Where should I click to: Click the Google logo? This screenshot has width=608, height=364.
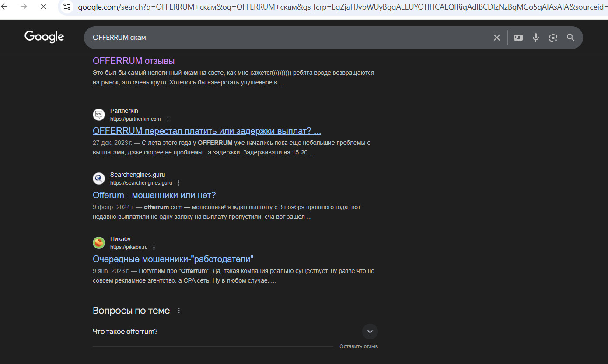tap(44, 37)
